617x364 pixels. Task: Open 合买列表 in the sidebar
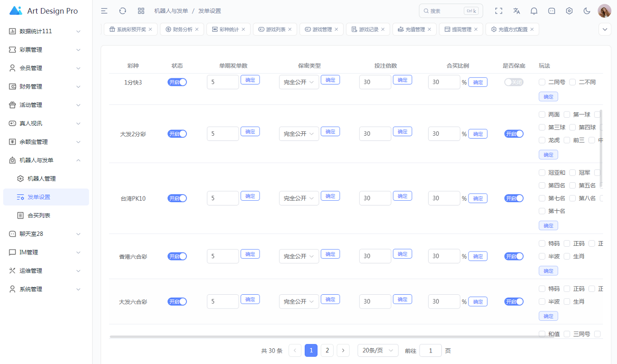[39, 215]
